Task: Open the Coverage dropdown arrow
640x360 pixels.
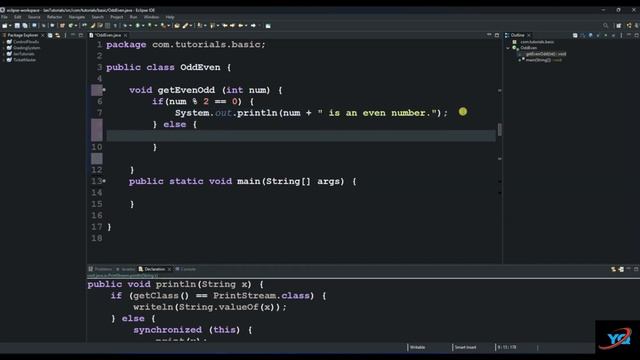Action: 156,25
